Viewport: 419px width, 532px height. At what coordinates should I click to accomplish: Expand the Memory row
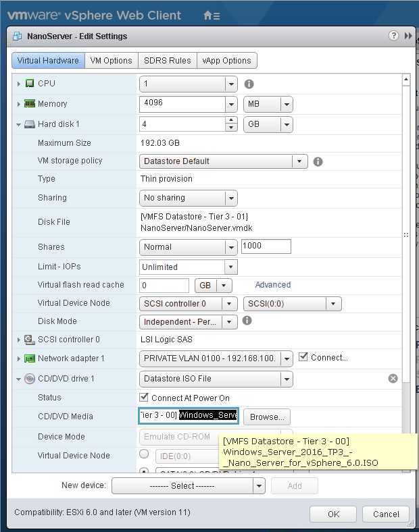pos(19,104)
